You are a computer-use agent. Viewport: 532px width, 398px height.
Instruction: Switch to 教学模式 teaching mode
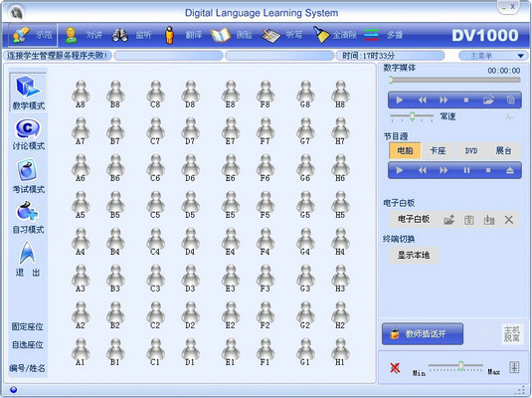pos(29,93)
